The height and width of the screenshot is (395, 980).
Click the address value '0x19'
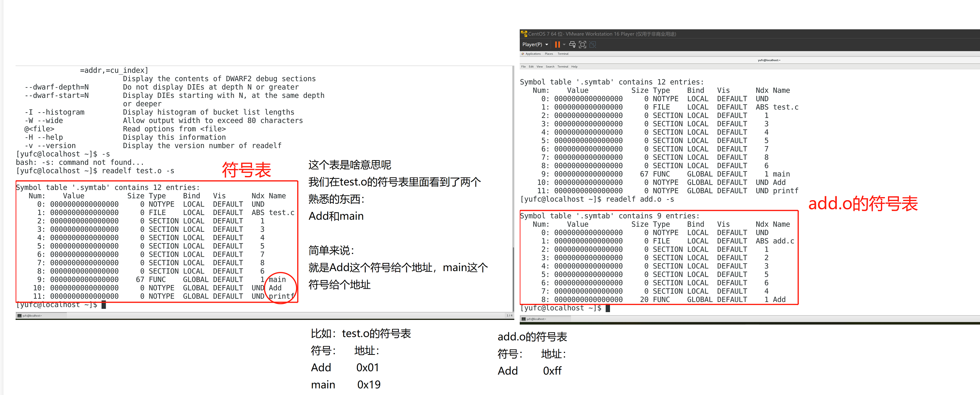click(369, 385)
